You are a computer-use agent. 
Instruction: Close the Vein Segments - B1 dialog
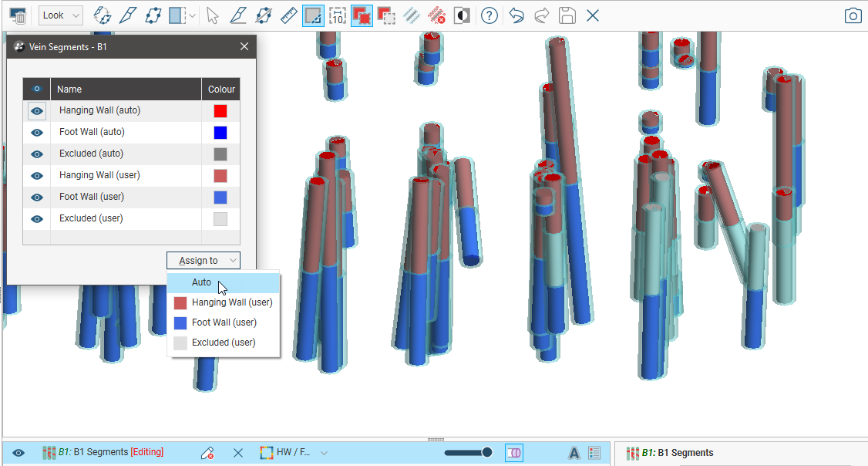pyautogui.click(x=244, y=46)
